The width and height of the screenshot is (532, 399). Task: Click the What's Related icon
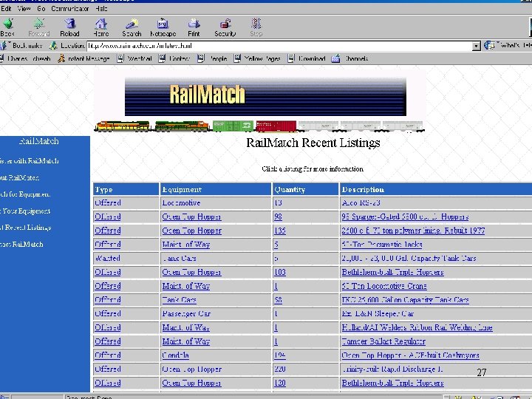(490, 45)
